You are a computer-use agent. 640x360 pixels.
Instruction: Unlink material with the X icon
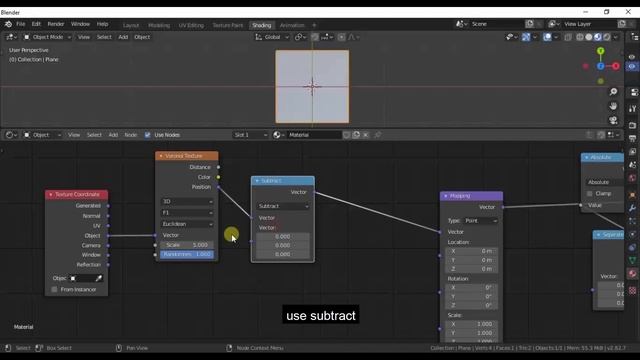pyautogui.click(x=366, y=135)
